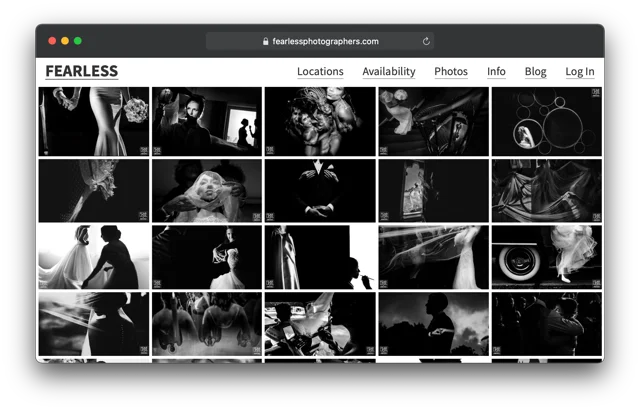Click the padlock icon in address bar

coord(265,41)
